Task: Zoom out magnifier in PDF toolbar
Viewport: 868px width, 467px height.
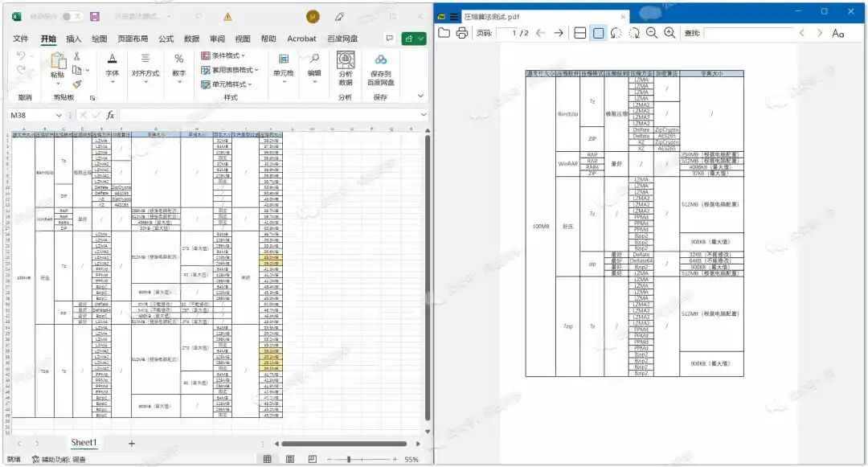Action: pos(652,33)
